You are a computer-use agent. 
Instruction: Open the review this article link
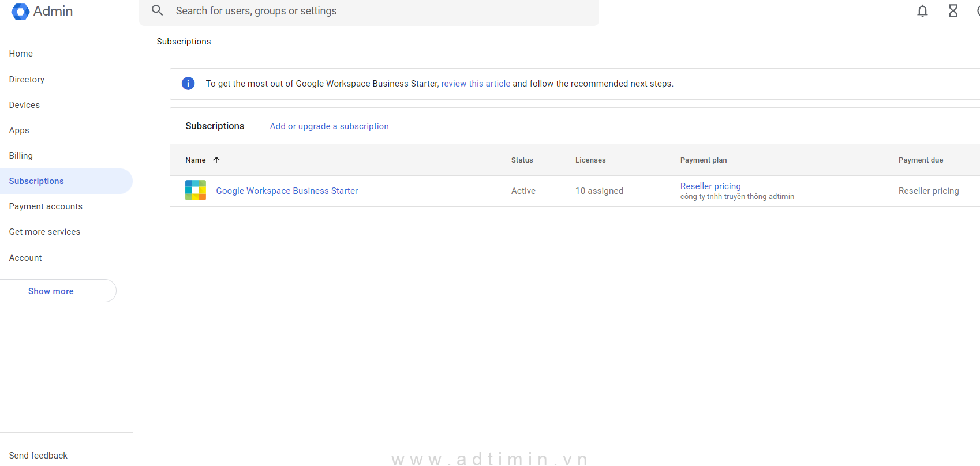tap(476, 84)
